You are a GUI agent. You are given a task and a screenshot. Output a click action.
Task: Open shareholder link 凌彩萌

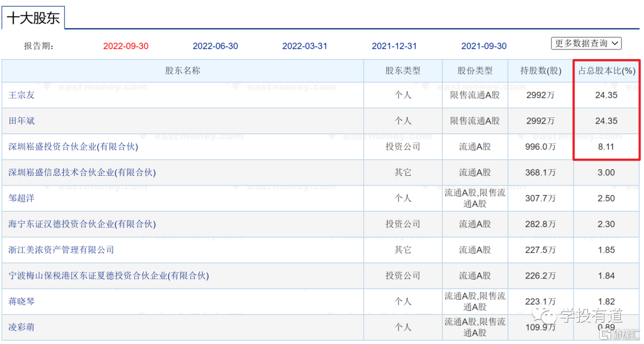[x=21, y=327]
